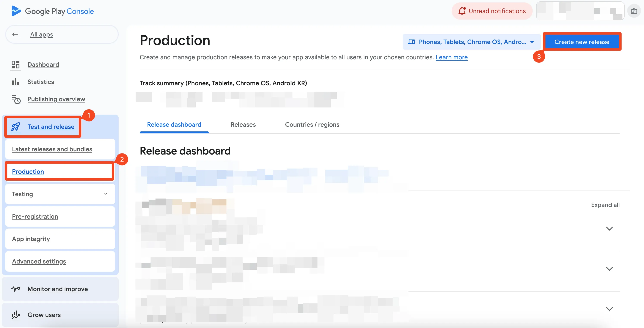Follow the Learn more link
Screen dimensions: 644x328
(451, 57)
